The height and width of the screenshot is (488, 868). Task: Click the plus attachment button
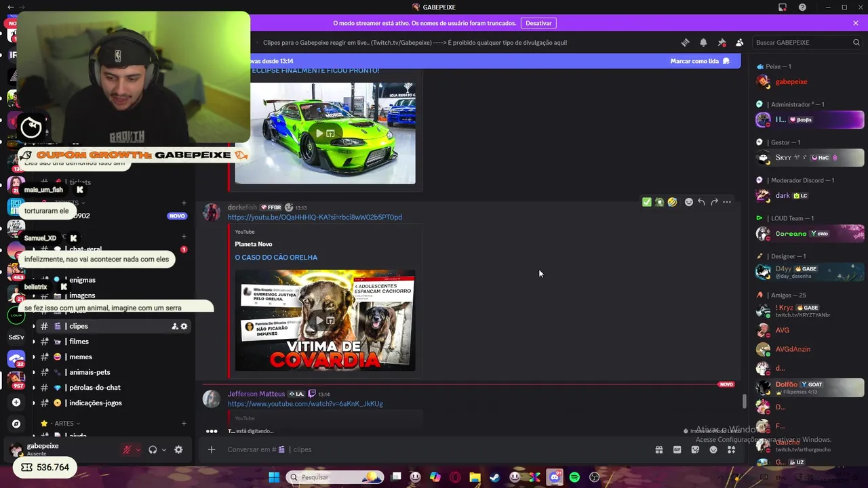(212, 449)
